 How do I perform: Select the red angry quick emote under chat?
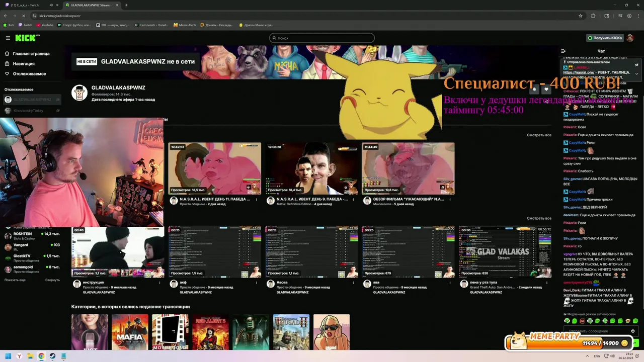click(583, 321)
